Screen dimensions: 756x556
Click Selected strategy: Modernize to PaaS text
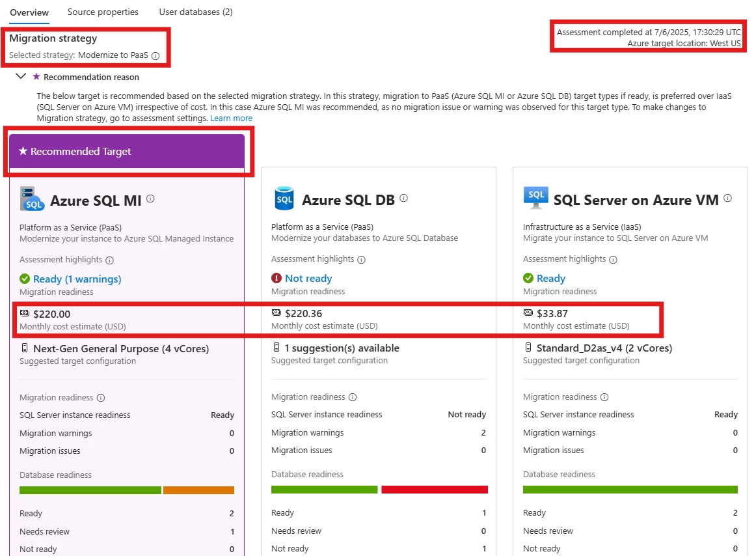pyautogui.click(x=79, y=55)
